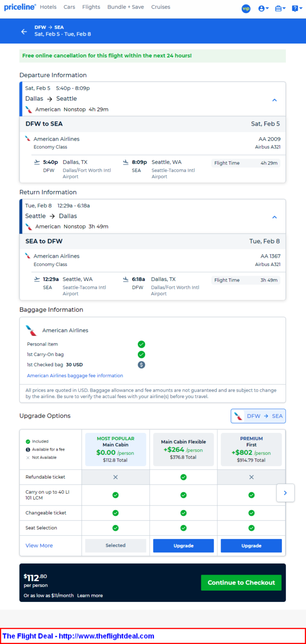Collapse the Dallas to Seattle departure details
The image size is (306, 644).
(274, 100)
